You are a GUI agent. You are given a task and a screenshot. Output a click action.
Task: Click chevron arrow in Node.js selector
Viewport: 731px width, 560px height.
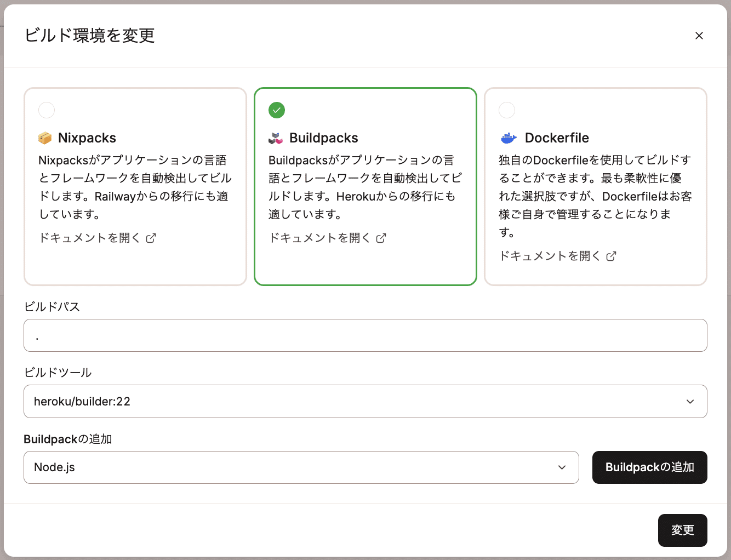tap(562, 467)
